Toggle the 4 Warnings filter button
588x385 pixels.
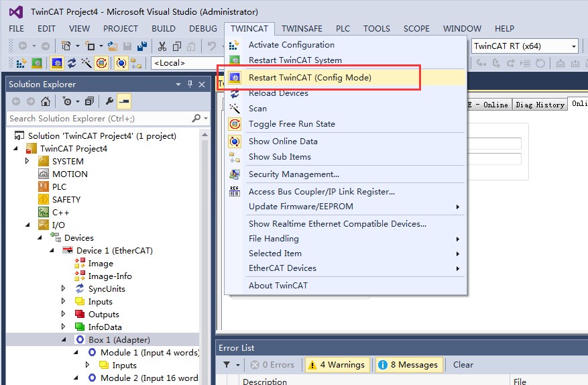tap(337, 365)
